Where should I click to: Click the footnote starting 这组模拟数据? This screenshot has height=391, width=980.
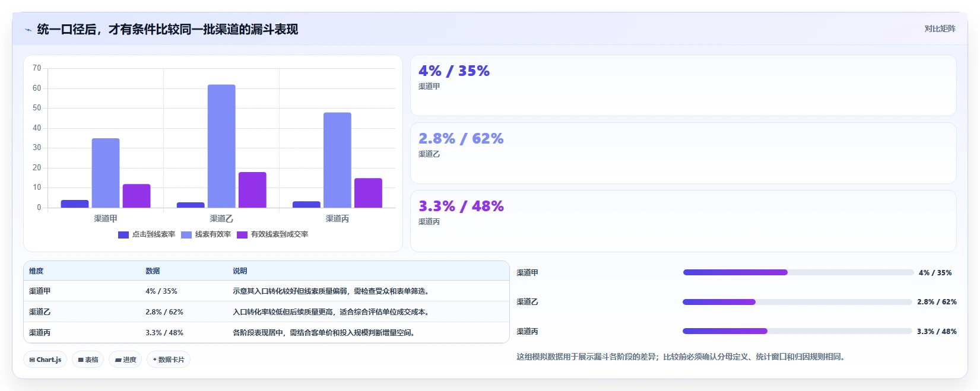[681, 357]
